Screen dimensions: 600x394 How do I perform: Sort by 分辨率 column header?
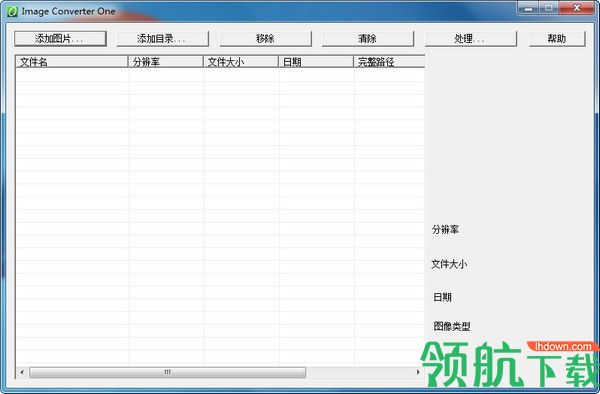[x=165, y=62]
